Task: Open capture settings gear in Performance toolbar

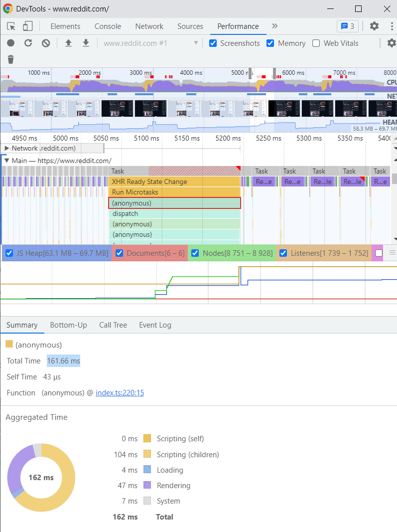Action: (x=392, y=43)
